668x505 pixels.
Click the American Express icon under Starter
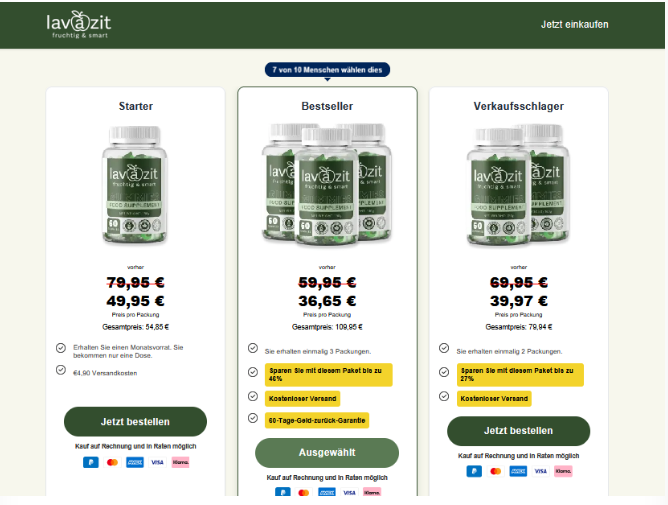pos(135,462)
